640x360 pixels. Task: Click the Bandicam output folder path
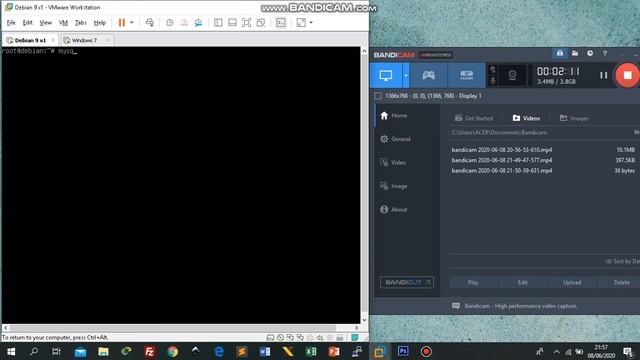pyautogui.click(x=499, y=132)
